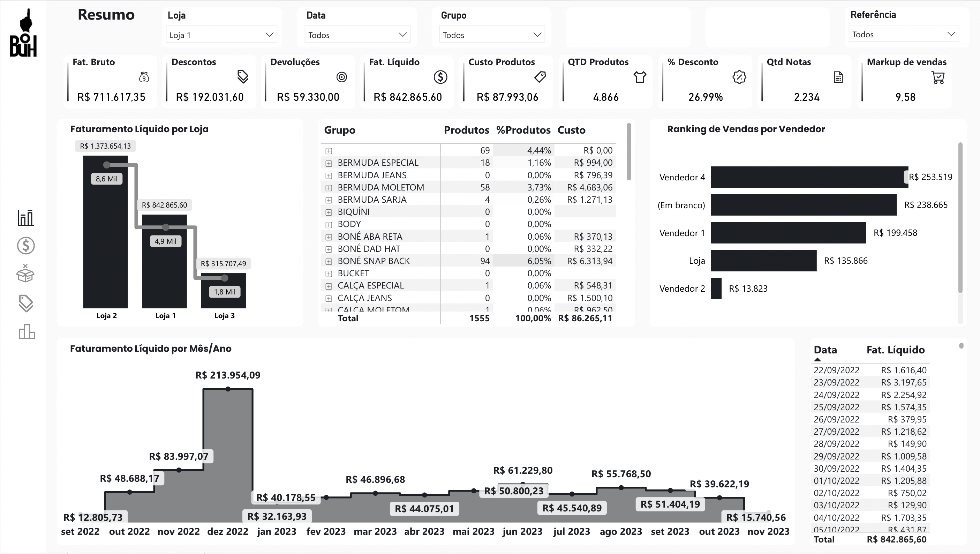Viewport: 980px width, 554px height.
Task: Sort by Fat. Líquido column header
Action: [x=895, y=350]
